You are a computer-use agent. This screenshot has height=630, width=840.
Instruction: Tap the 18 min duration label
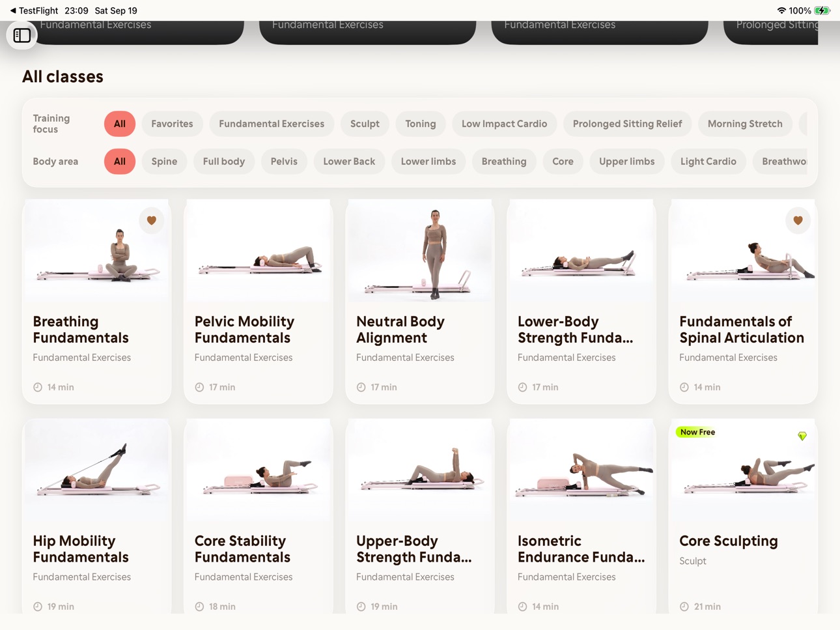pos(216,607)
